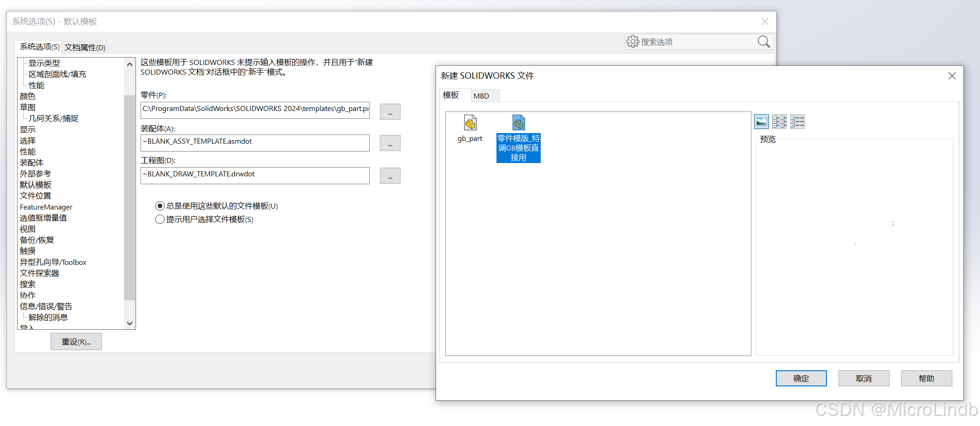Viewport: 980px width, 426px height.
Task: Select 选择 in options tree
Action: (x=28, y=140)
